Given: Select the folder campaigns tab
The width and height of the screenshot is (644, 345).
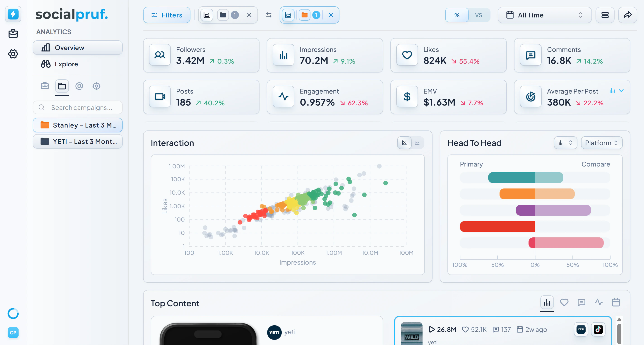Looking at the screenshot, I should (x=62, y=86).
